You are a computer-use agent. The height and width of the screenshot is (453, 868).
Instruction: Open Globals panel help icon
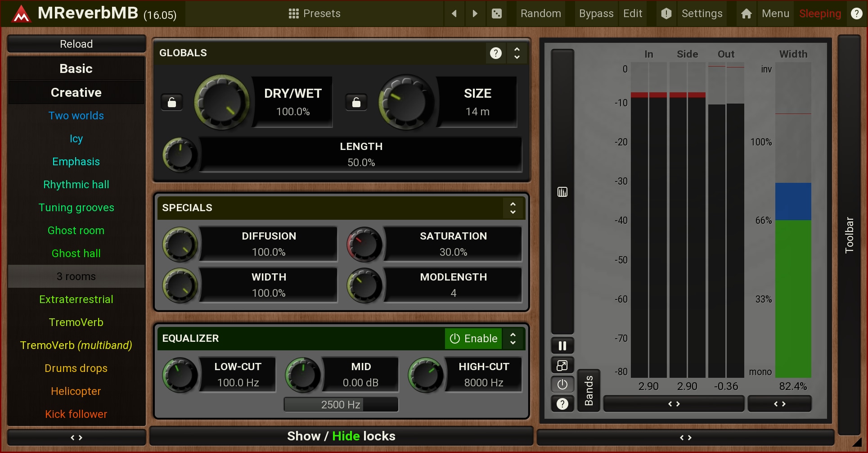click(x=495, y=53)
